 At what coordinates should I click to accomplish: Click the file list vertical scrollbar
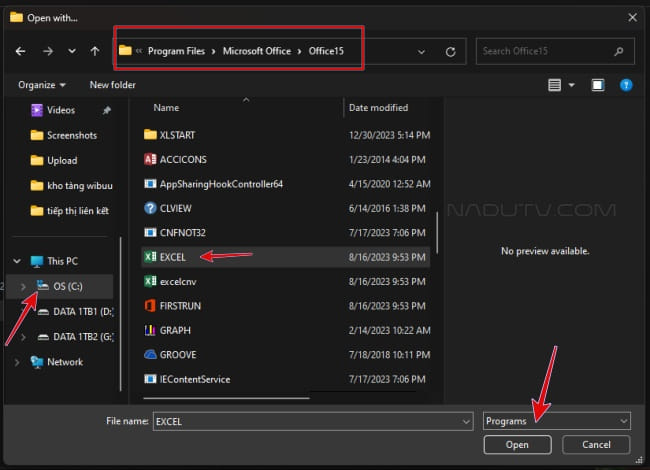click(437, 233)
